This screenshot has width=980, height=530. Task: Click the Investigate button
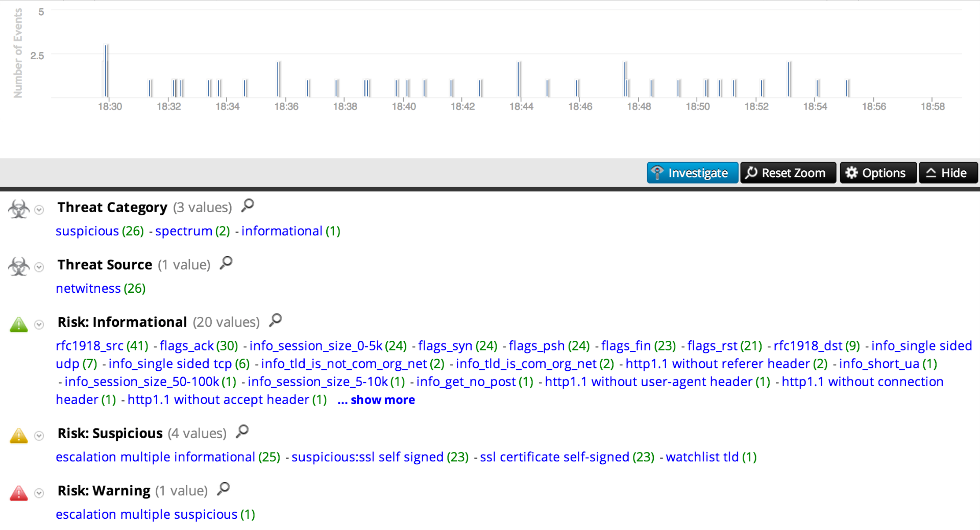(692, 172)
